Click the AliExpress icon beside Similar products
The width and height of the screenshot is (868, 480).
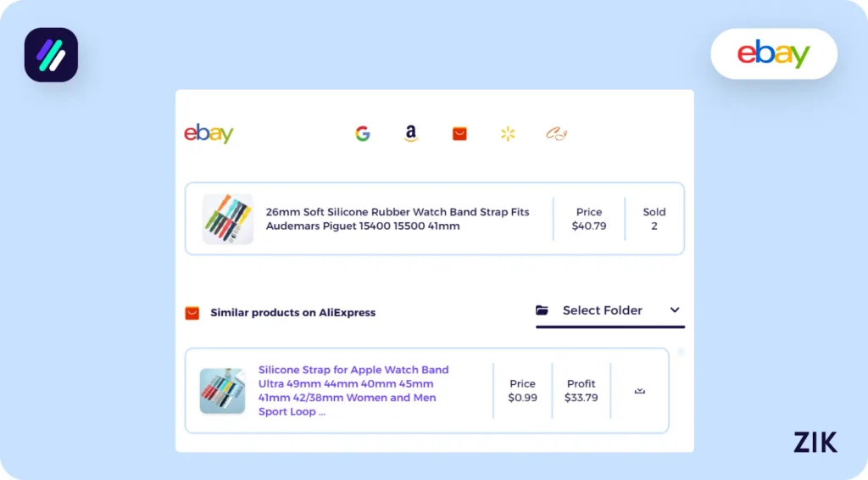click(192, 313)
